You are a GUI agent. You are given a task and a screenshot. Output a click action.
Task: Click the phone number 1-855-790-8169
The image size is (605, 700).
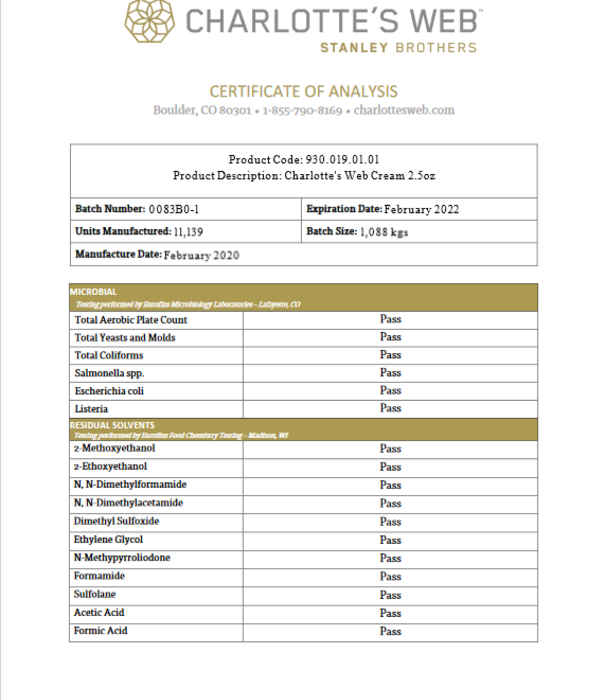(302, 110)
